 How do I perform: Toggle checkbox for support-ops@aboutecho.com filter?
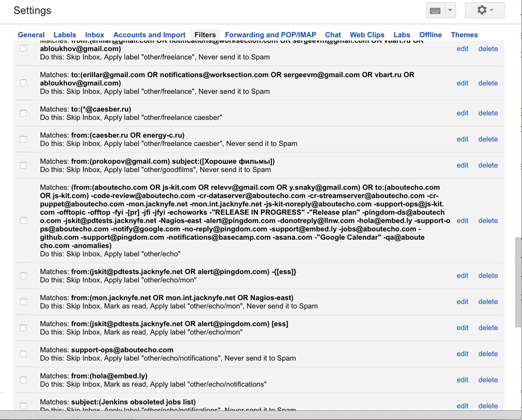tap(23, 354)
